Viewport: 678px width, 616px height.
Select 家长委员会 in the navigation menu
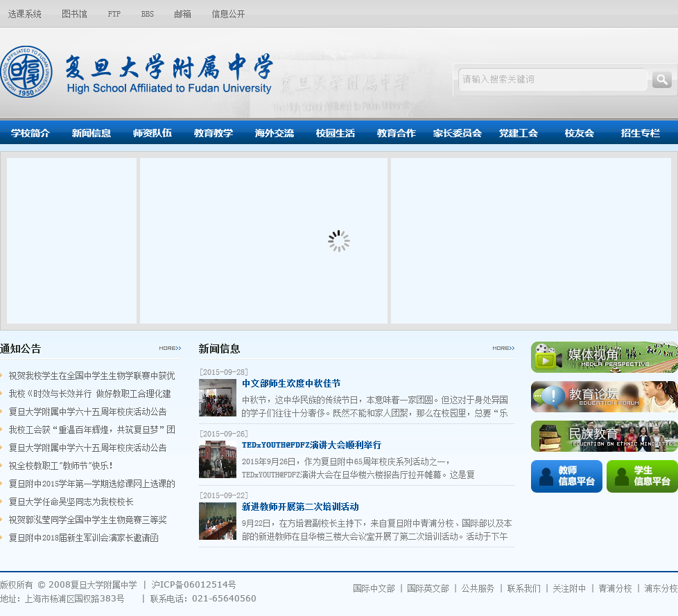pos(457,133)
